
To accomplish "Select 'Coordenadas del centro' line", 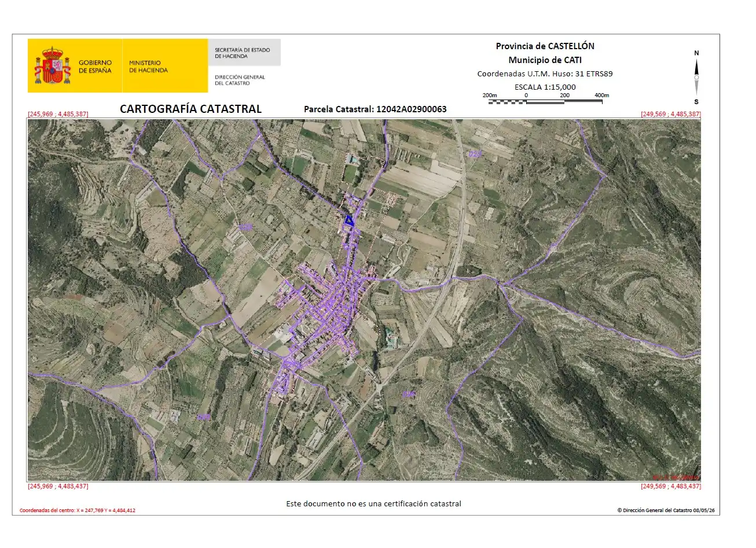I will (78, 510).
